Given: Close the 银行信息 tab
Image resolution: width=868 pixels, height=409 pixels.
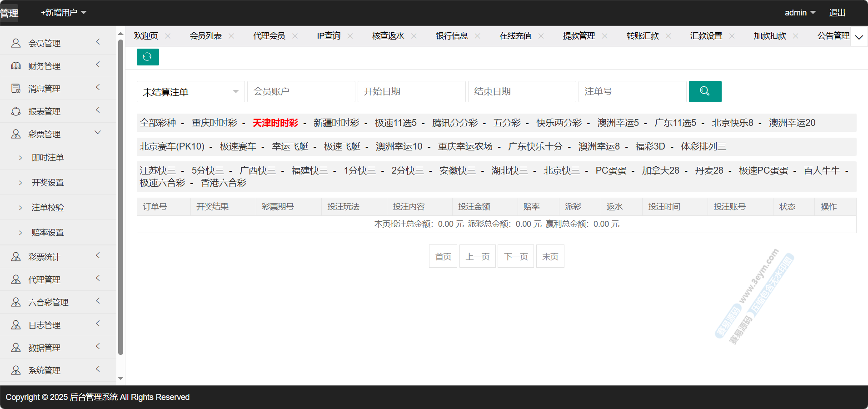Looking at the screenshot, I should click(477, 36).
